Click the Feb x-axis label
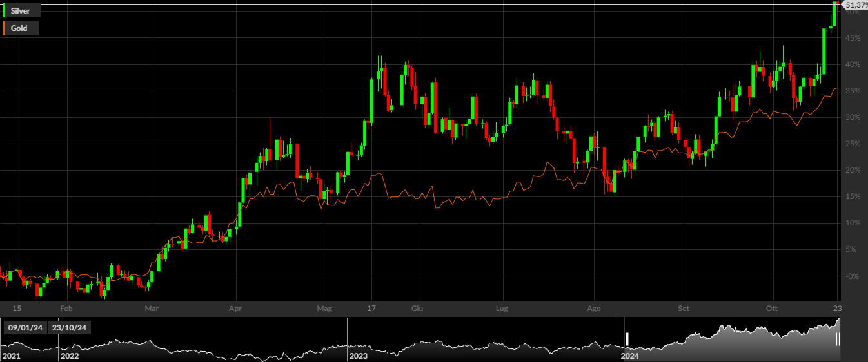Image resolution: width=868 pixels, height=362 pixels. (66, 309)
